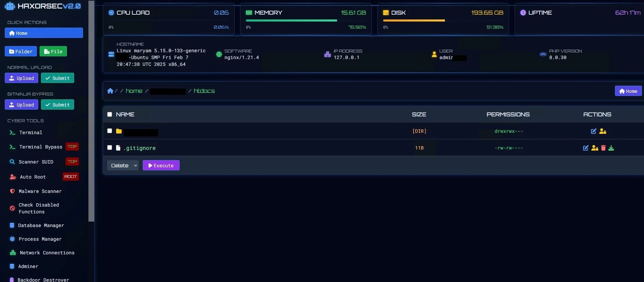644x282 pixels.
Task: Click the green File button
Action: point(53,51)
